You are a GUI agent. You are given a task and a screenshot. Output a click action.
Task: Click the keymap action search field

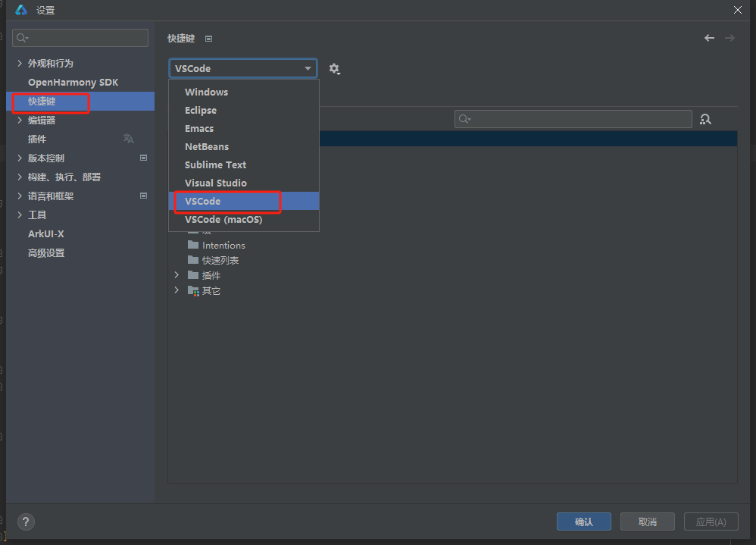pos(573,119)
